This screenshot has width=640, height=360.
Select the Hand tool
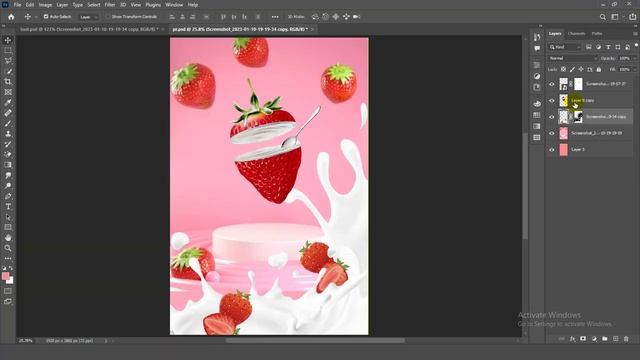(8, 238)
